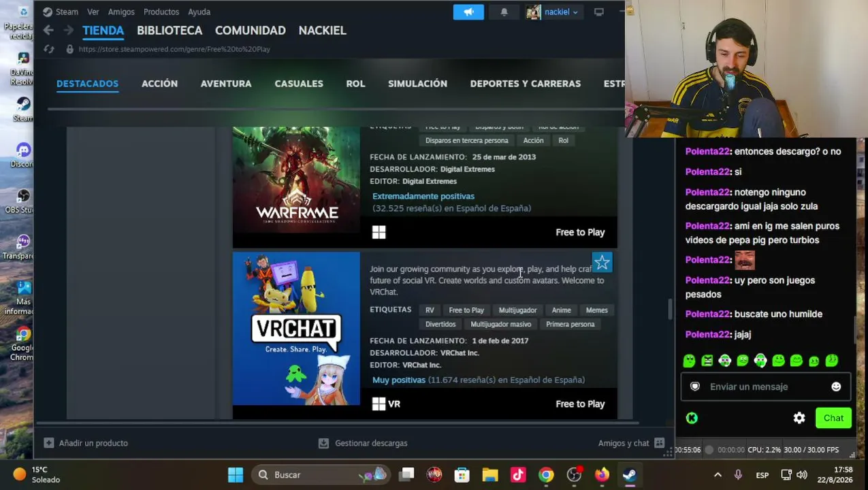This screenshot has height=490, width=868.
Task: Select the ACCIÓN genre tab
Action: (x=159, y=83)
